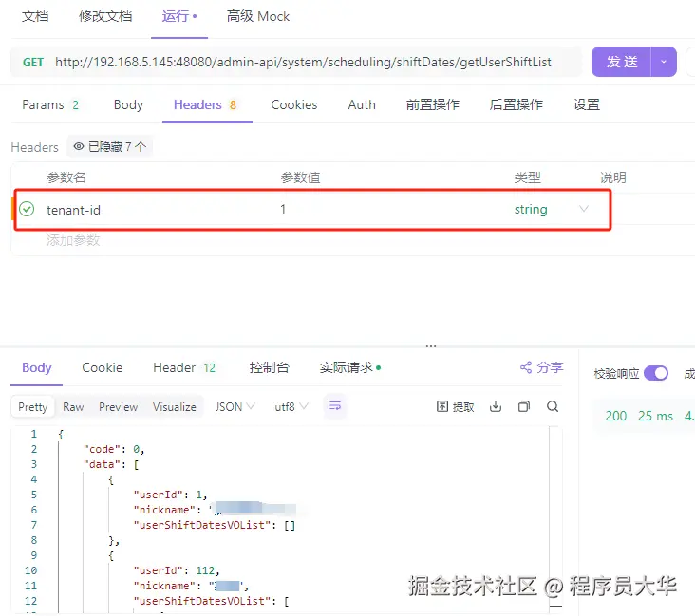Open the utf8 encoding dropdown
Image resolution: width=695 pixels, height=616 pixels.
click(x=291, y=407)
